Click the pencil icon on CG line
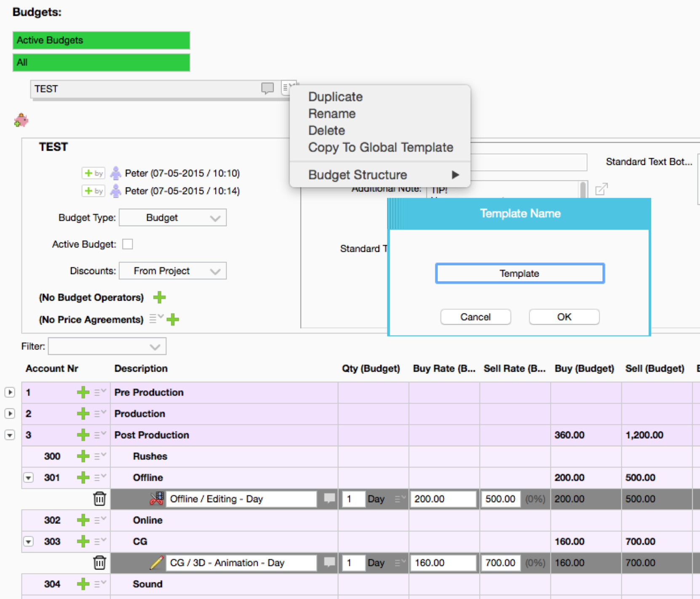This screenshot has height=599, width=700. point(157,563)
